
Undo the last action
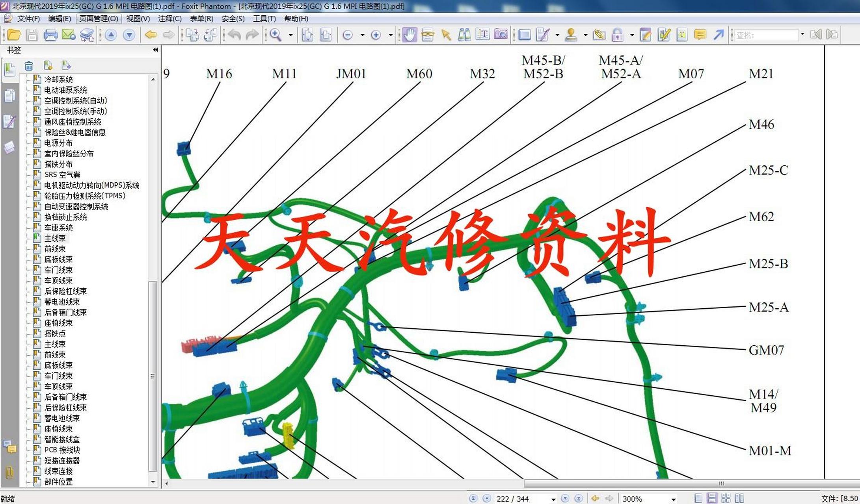tap(234, 35)
